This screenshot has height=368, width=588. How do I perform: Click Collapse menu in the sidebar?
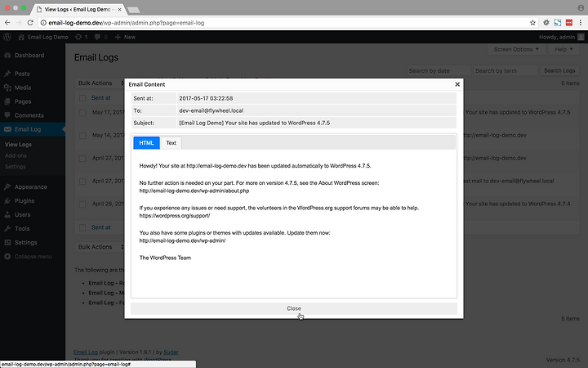(33, 257)
